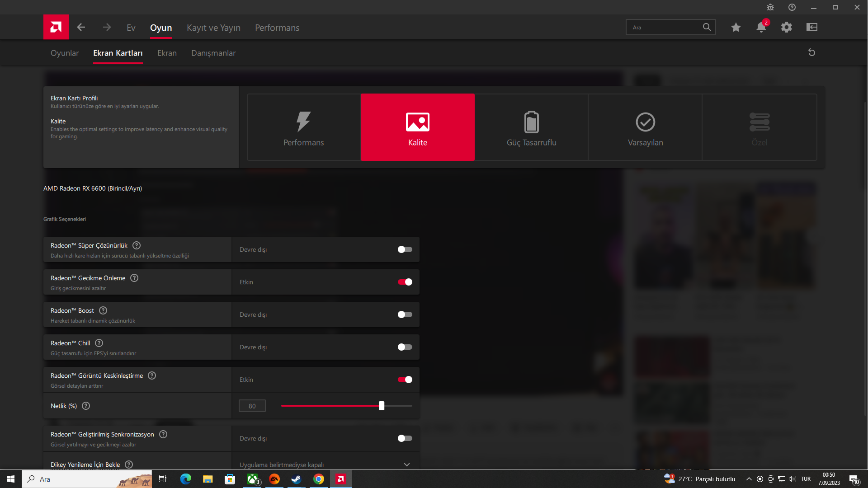
Task: Select the Oyunlar sub-tab
Action: (65, 53)
